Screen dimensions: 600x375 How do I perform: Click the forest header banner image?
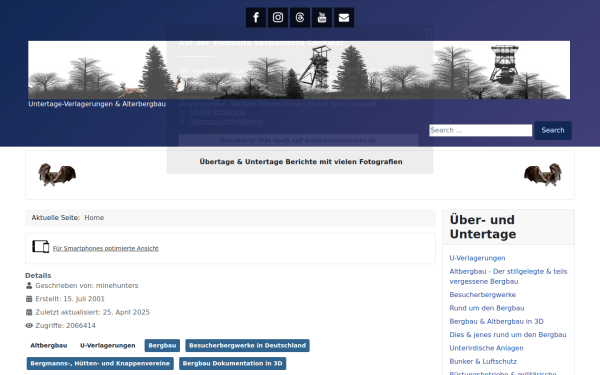click(299, 70)
